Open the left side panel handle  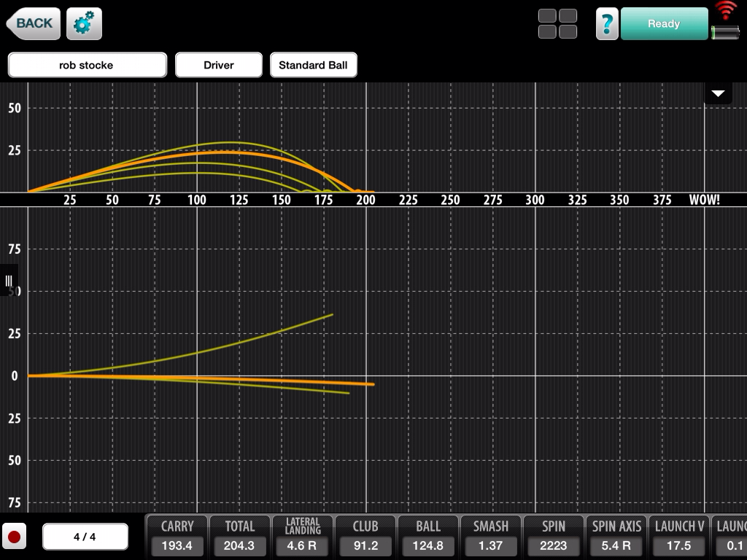click(x=9, y=281)
